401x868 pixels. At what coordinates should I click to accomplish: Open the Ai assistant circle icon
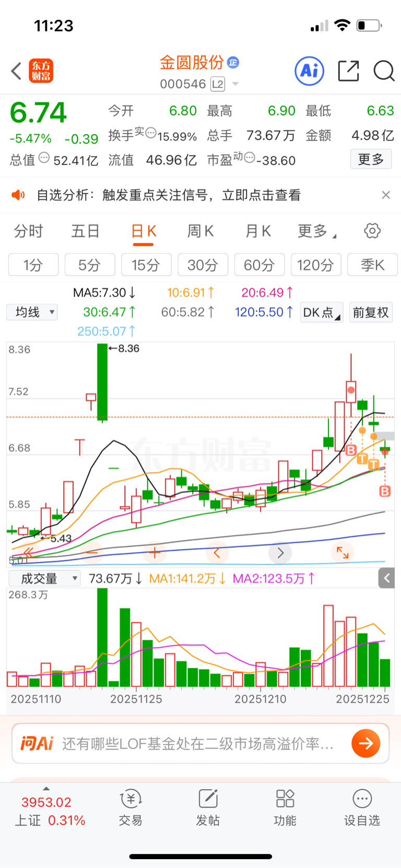click(x=310, y=70)
